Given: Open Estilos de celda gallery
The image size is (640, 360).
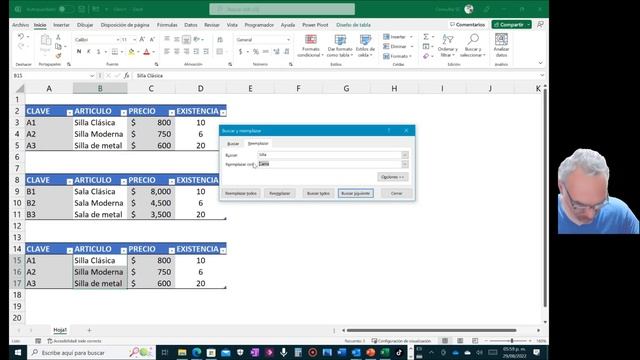Looking at the screenshot, I should (x=365, y=46).
